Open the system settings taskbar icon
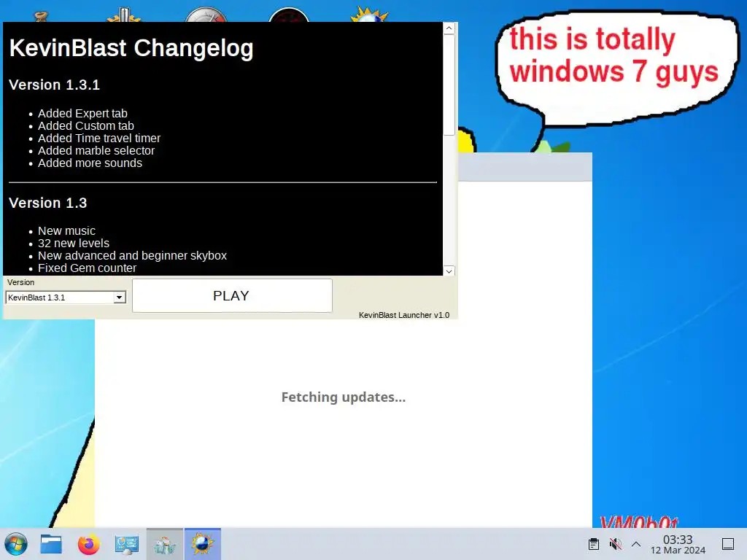The image size is (747, 560). [x=126, y=544]
